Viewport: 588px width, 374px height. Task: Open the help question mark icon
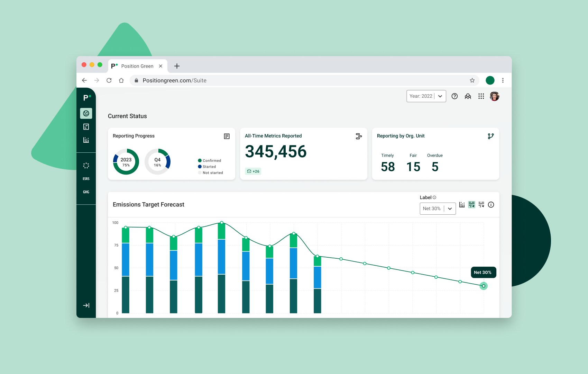tap(454, 96)
